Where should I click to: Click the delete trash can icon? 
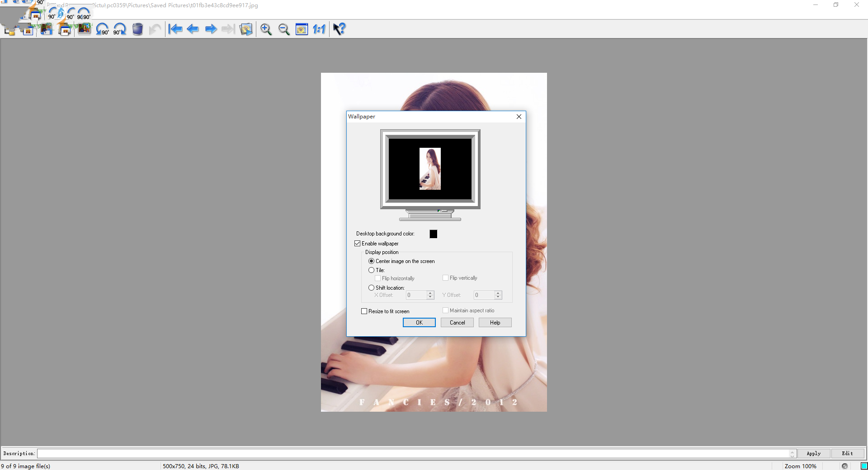[137, 29]
